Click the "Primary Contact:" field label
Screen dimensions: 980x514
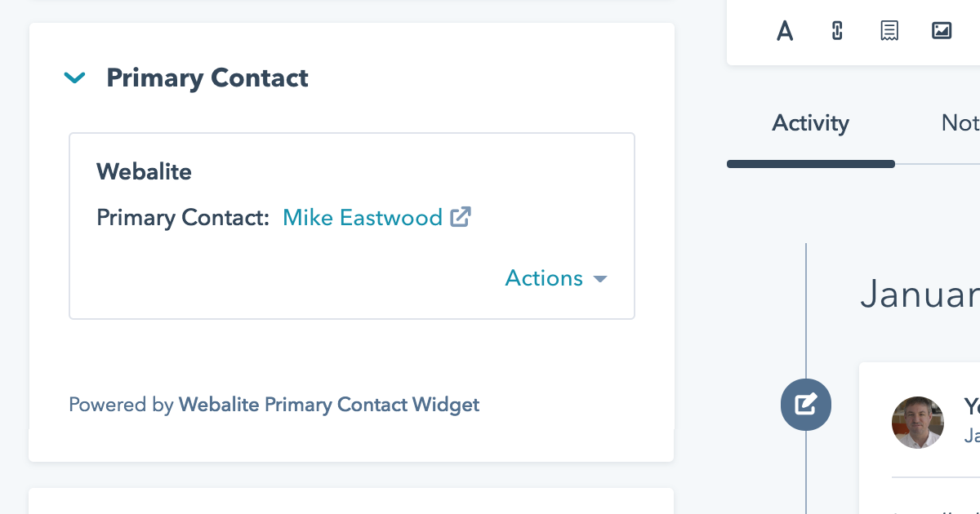tap(183, 218)
